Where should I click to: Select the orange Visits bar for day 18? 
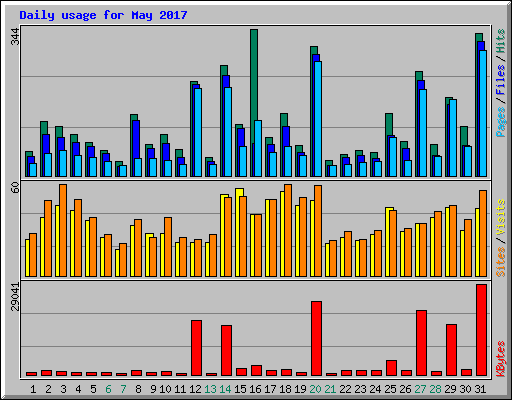(x=288, y=230)
